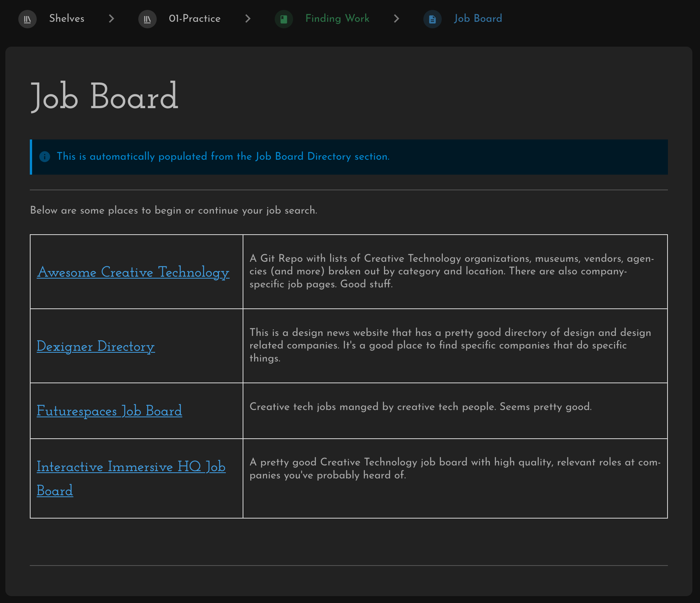Click the 'Creative tech jobs manged' description
Image resolution: width=700 pixels, height=603 pixels.
(420, 407)
